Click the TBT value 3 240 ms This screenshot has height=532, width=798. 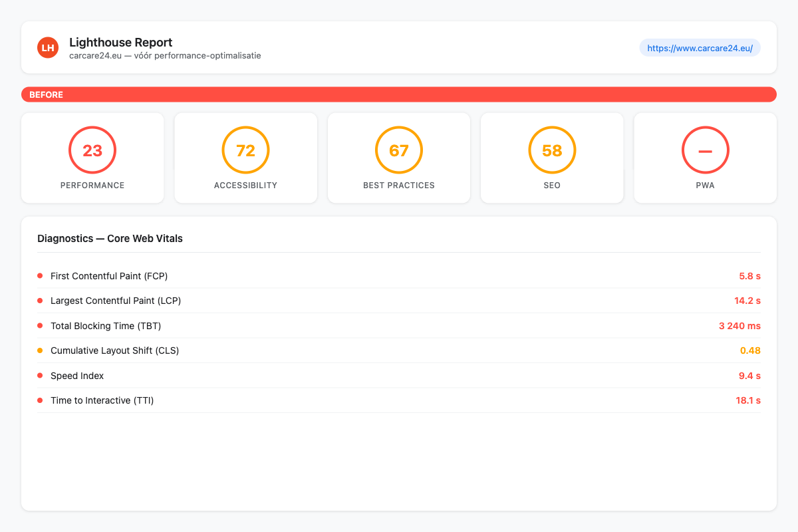[739, 326]
